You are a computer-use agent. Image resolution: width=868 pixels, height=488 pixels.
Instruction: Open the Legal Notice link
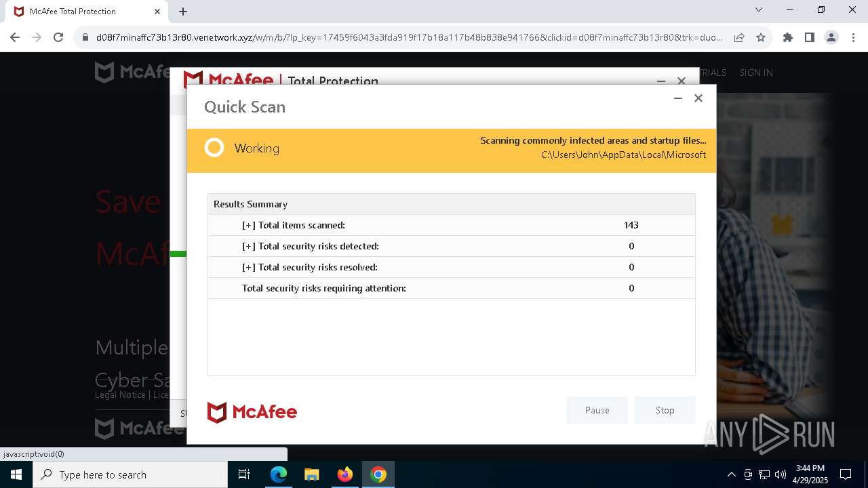tap(120, 394)
